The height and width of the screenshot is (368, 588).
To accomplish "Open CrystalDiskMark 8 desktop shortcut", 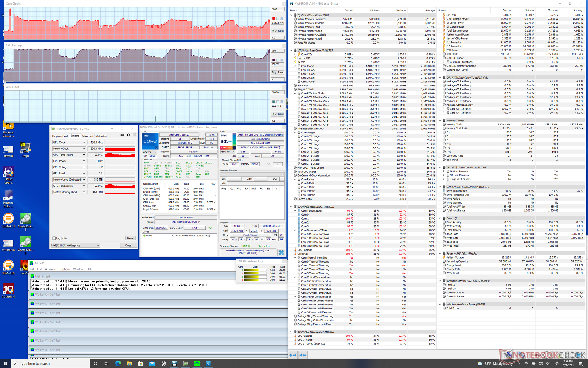I will tap(25, 245).
